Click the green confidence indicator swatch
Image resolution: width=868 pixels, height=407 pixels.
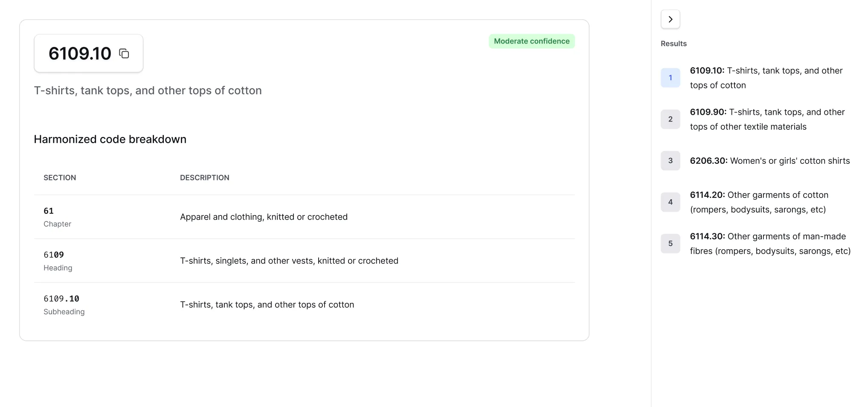pos(531,41)
